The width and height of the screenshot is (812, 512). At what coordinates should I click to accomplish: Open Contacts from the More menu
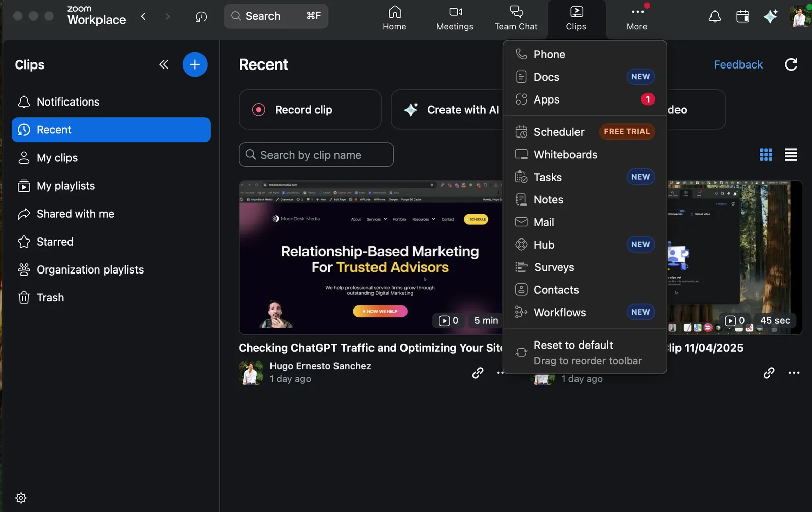coord(585,290)
